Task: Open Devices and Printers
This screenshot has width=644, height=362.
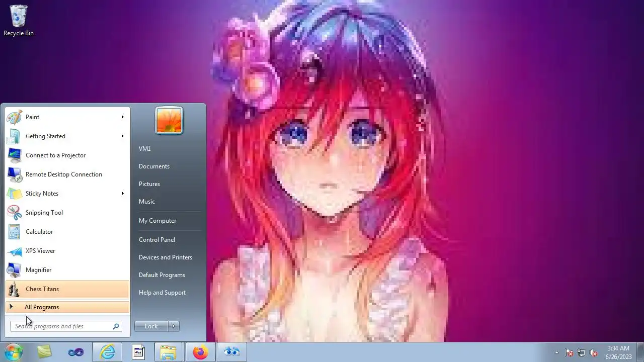Action: 166,257
